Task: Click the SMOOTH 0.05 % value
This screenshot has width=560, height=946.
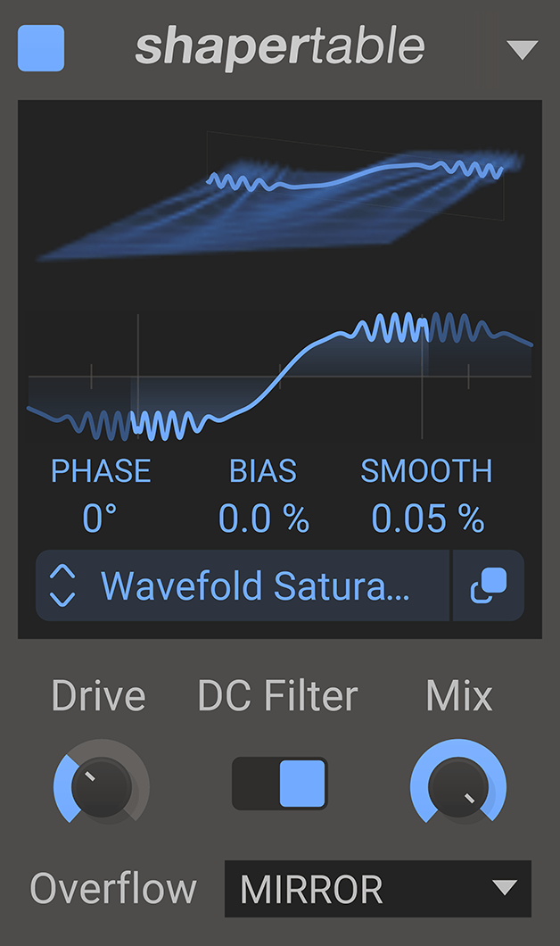Action: pyautogui.click(x=427, y=519)
